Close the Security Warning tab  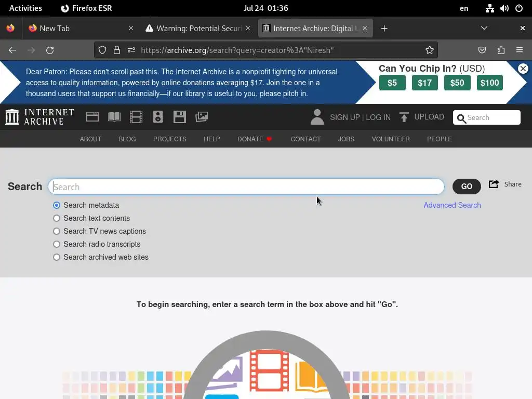coord(248,28)
